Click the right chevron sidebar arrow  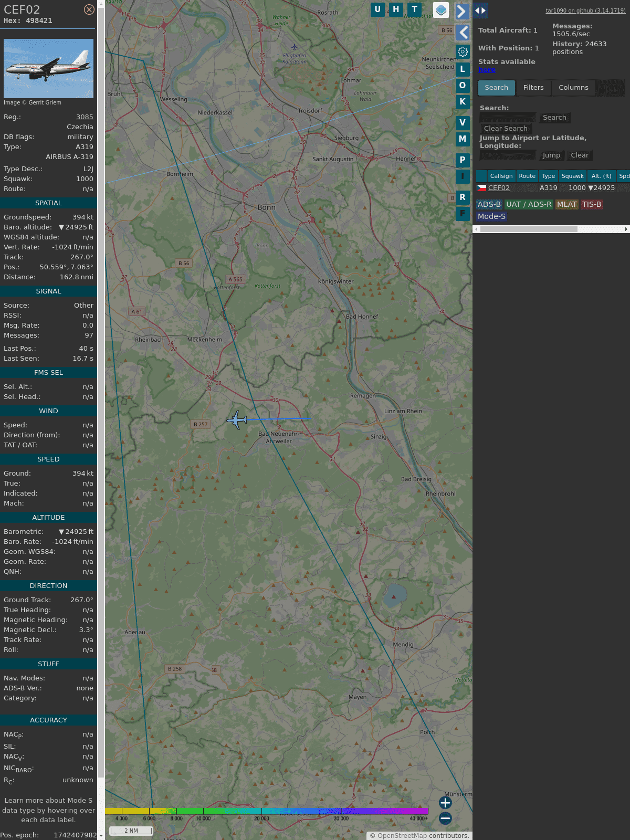point(462,12)
